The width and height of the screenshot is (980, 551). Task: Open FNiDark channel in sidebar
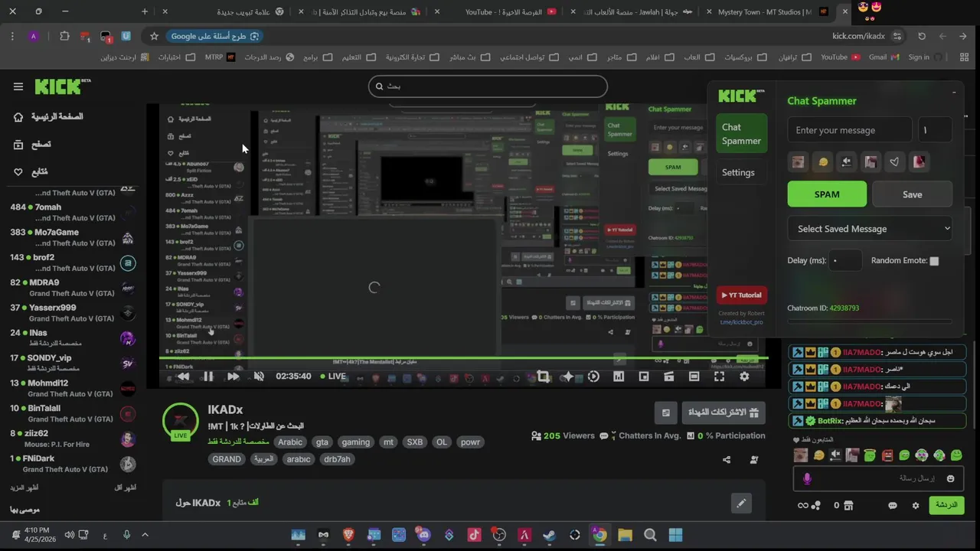[73, 464]
